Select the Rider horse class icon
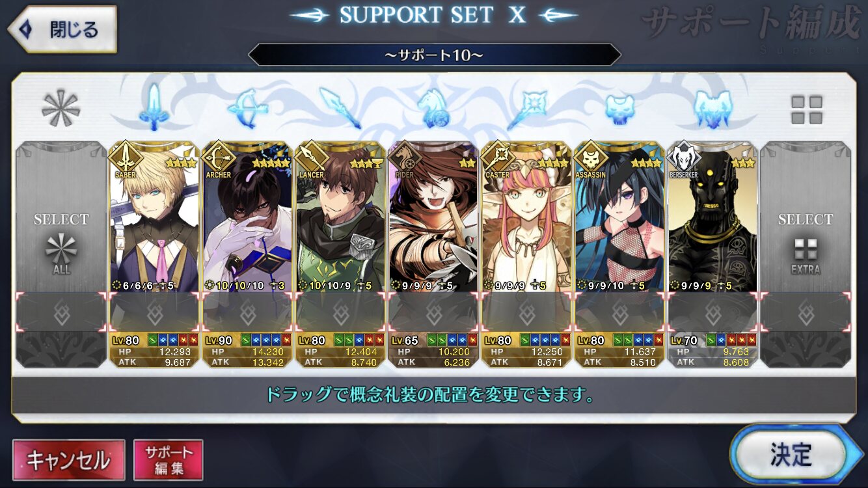Screen dimensions: 868x488 click(433, 106)
